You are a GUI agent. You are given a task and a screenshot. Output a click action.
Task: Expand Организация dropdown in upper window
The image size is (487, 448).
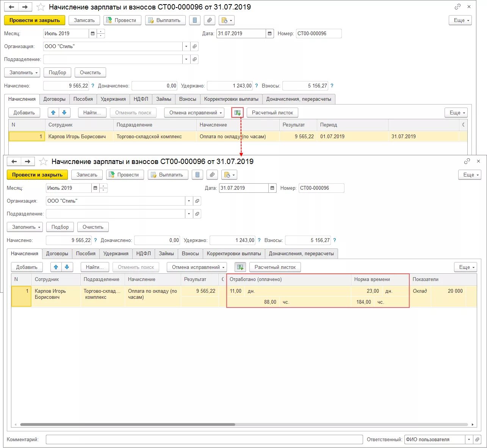[x=186, y=46]
